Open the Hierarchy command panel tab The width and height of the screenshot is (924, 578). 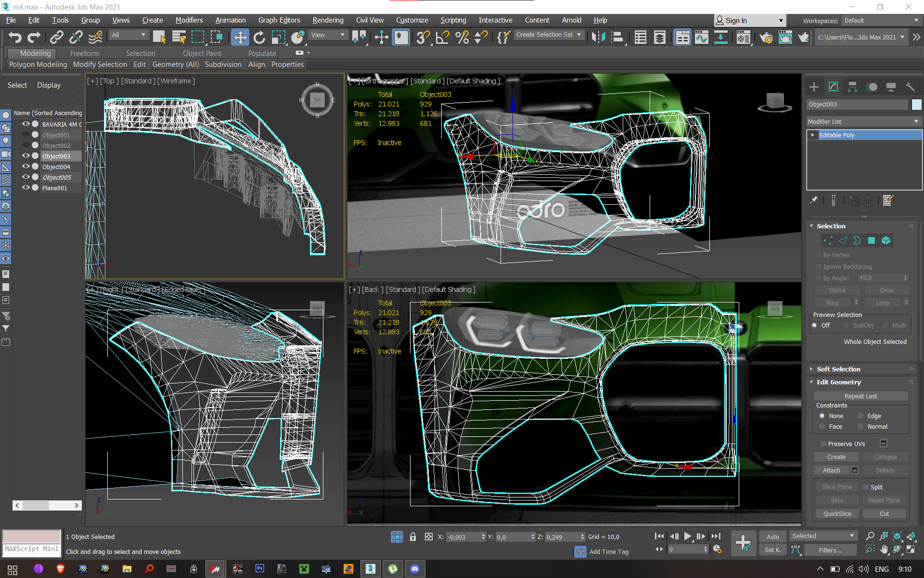point(852,87)
